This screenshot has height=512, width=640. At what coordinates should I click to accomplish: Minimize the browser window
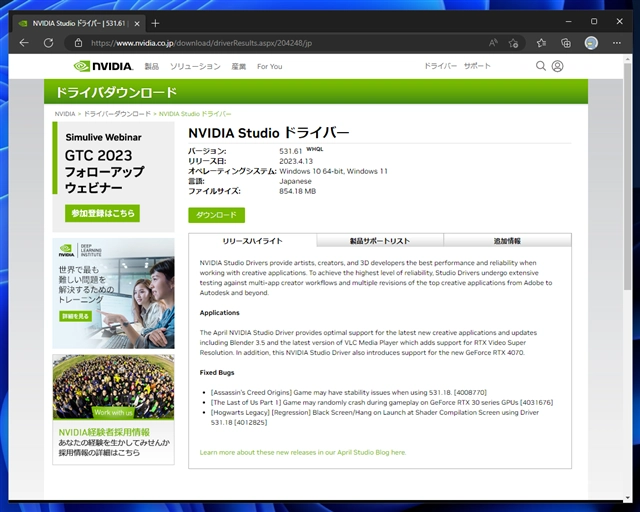click(569, 21)
